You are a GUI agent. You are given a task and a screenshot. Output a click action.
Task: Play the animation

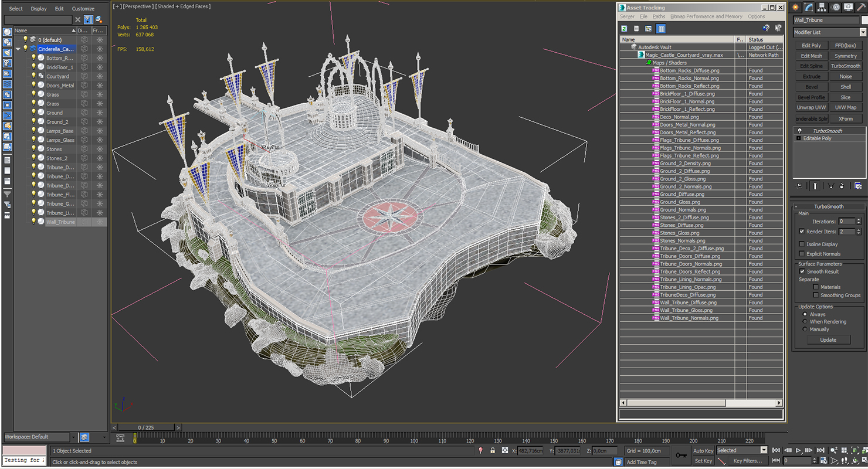[x=798, y=450]
